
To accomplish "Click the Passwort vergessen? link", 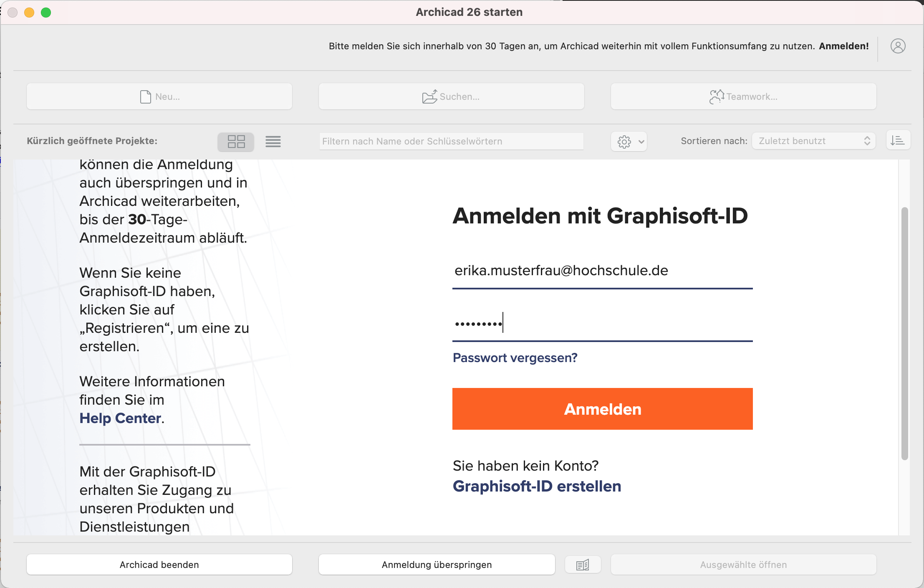I will coord(515,358).
